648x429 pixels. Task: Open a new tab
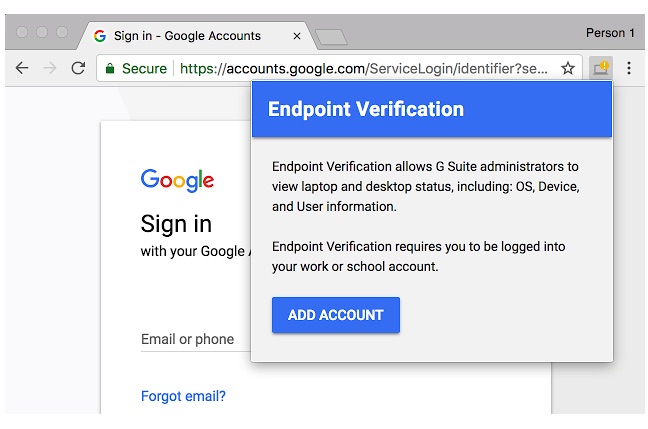click(x=331, y=37)
